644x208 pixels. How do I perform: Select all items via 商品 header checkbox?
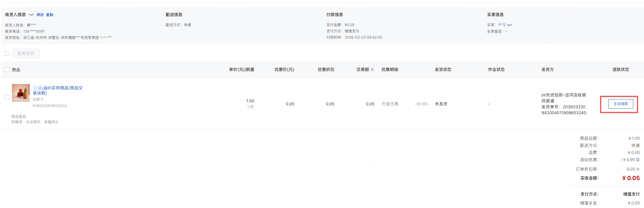point(7,70)
